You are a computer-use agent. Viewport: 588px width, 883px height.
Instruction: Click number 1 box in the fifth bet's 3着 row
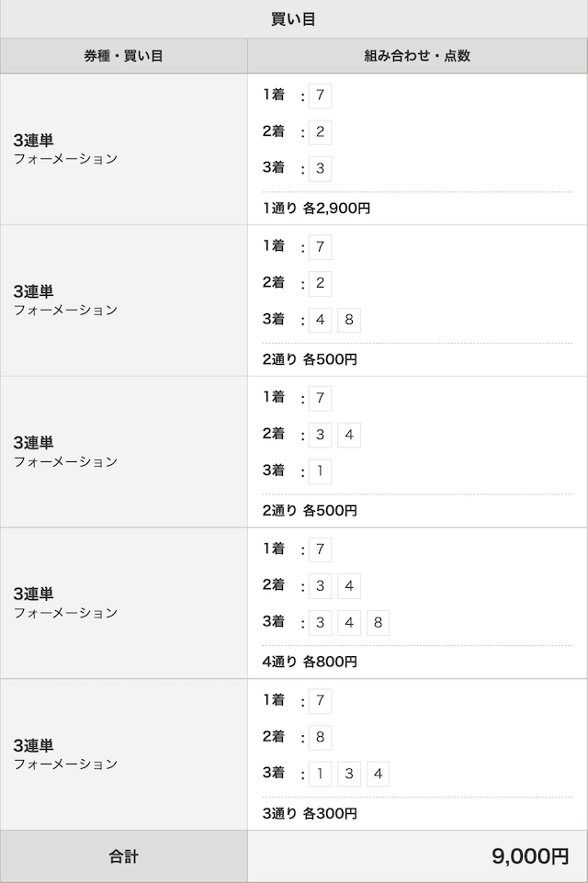tap(320, 774)
